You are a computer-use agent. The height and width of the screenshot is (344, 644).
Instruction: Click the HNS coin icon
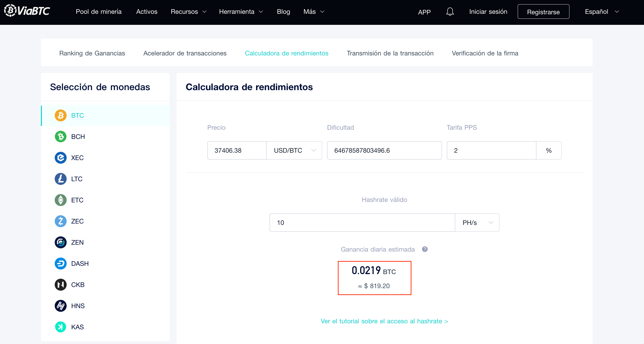click(60, 306)
